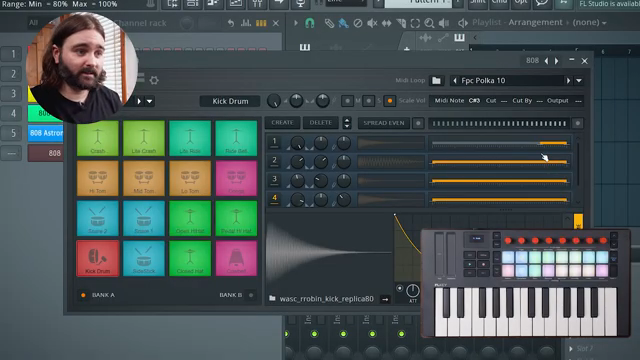
Task: Select the playlist Draw pencil tool
Action: click(329, 23)
